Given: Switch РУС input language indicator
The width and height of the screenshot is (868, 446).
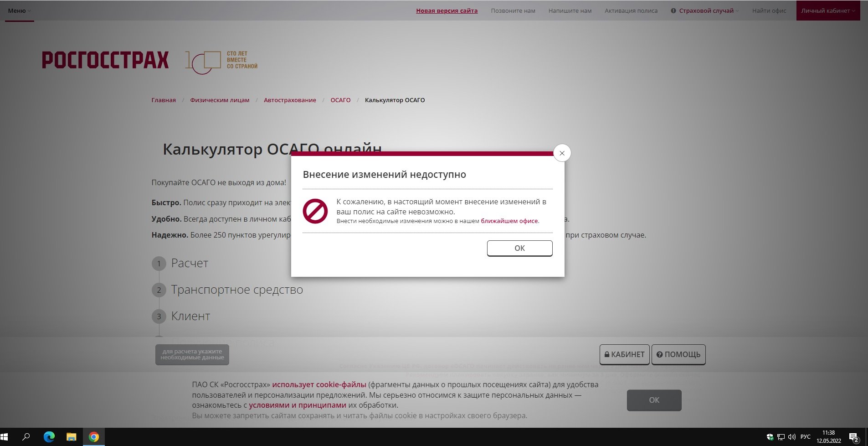Looking at the screenshot, I should point(806,437).
